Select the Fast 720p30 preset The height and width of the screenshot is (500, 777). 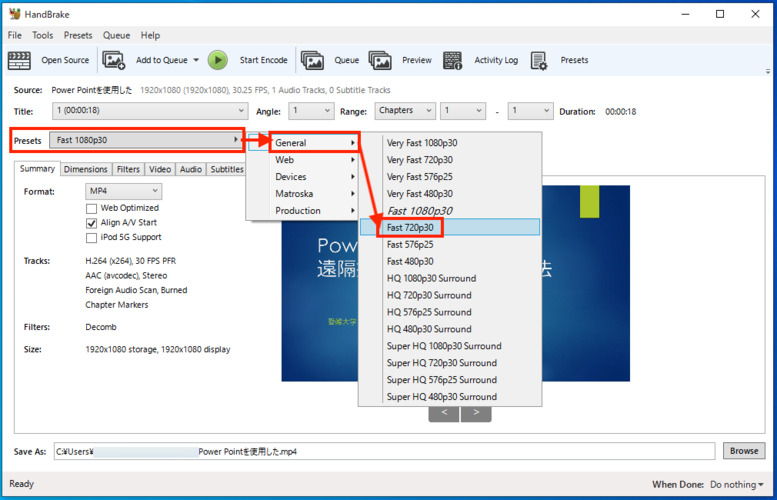450,227
